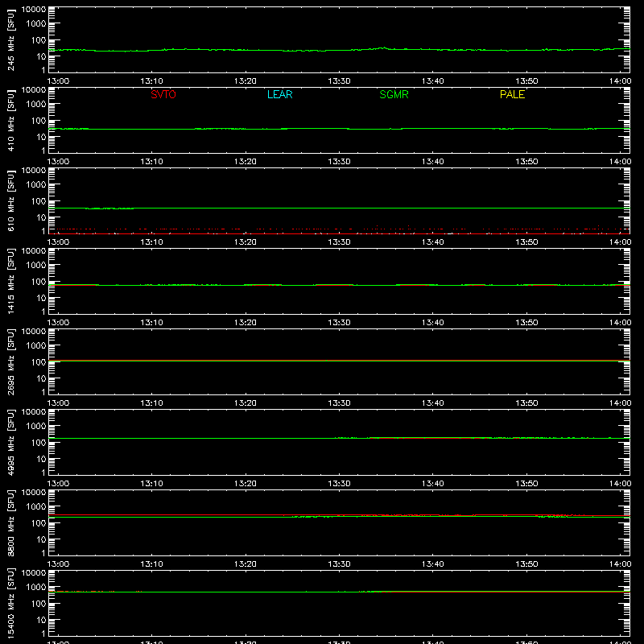
Task: Click 14:00 tick below the 8800 MHz panel
Action: [620, 564]
